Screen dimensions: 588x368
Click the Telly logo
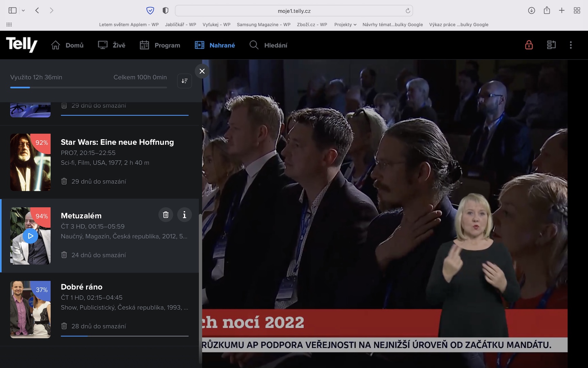[21, 45]
